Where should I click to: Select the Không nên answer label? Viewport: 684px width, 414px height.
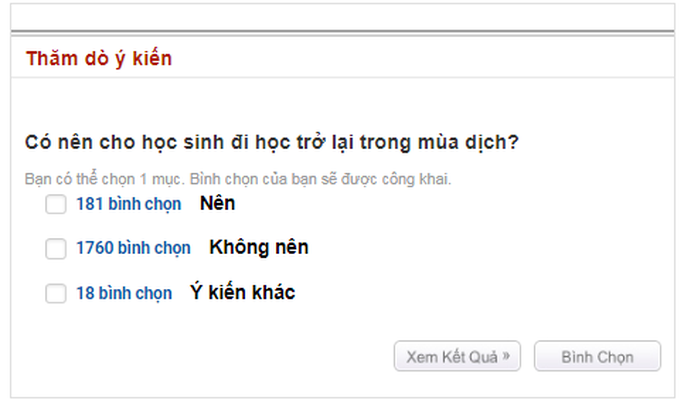pos(259,247)
